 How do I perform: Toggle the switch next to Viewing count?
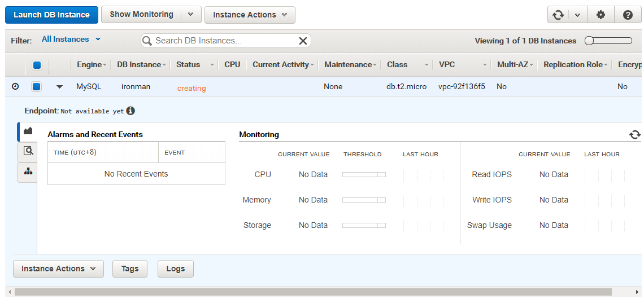(608, 41)
